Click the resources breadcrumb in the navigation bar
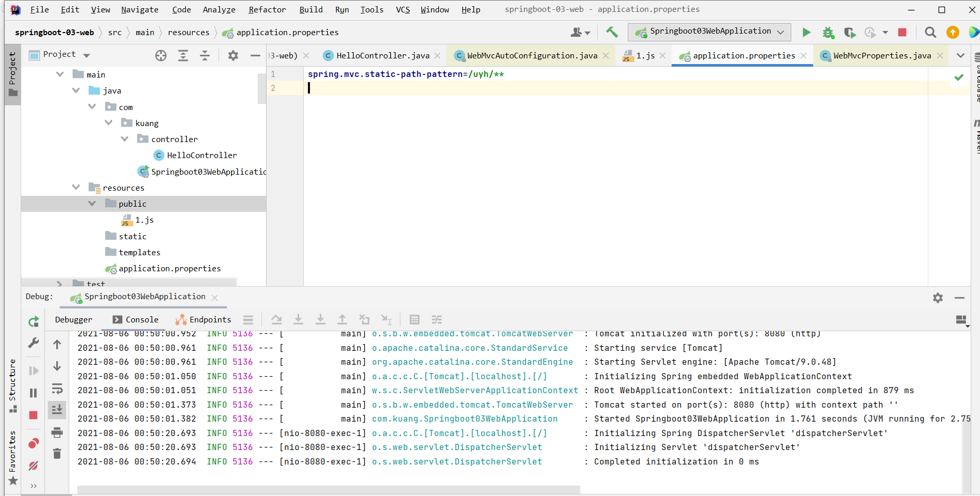Image resolution: width=980 pixels, height=496 pixels. [x=189, y=33]
